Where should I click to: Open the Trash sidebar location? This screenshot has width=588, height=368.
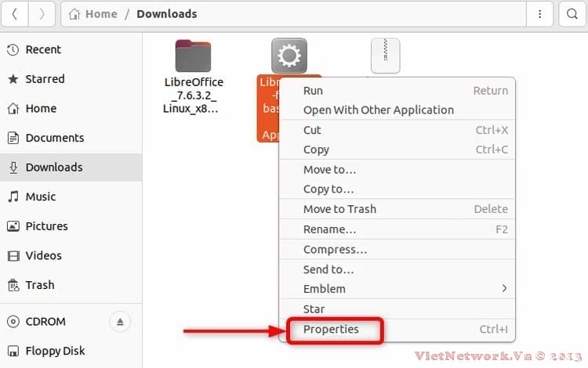pos(40,285)
